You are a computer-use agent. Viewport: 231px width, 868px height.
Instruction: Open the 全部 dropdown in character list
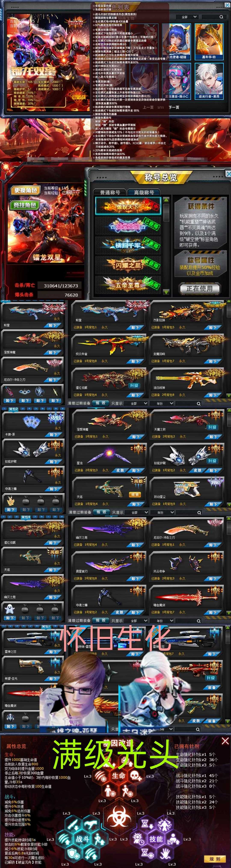click(187, 17)
